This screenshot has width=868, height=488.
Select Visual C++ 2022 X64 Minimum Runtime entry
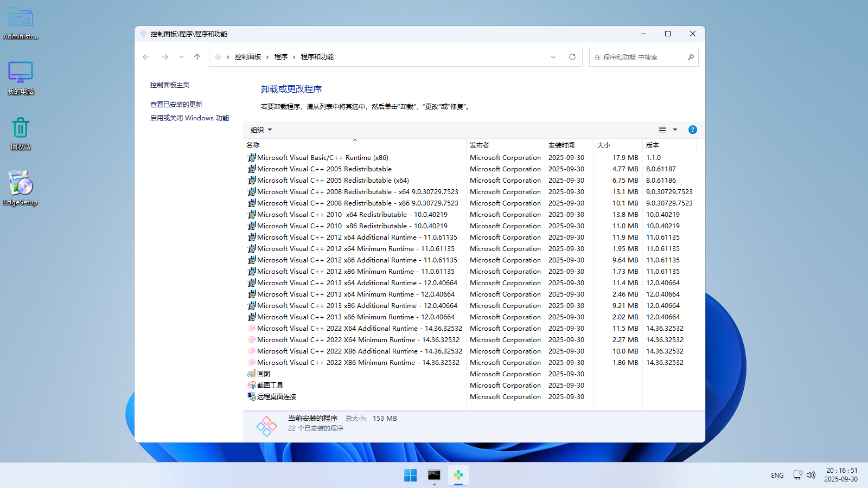point(470,340)
